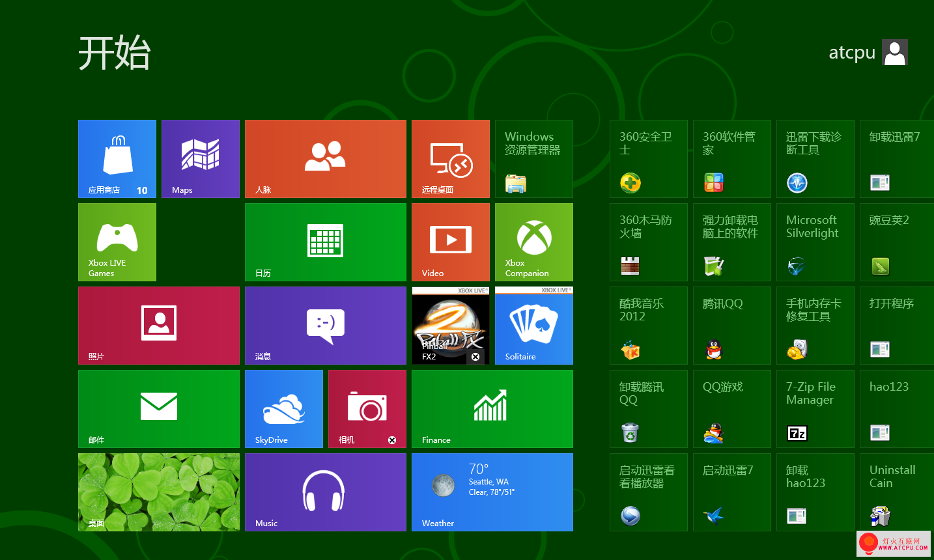
Task: Click the atcpu user account avatar
Action: (x=894, y=52)
